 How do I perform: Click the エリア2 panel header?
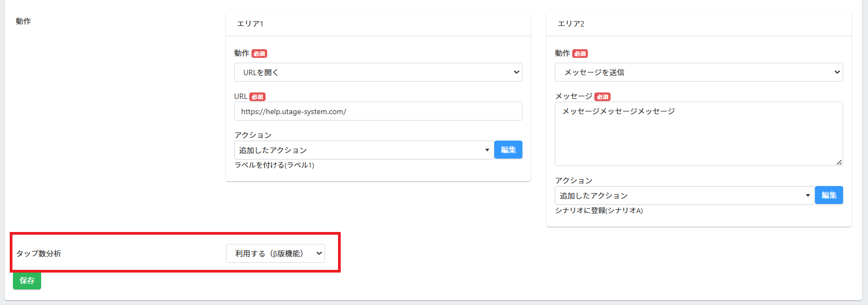tap(699, 24)
